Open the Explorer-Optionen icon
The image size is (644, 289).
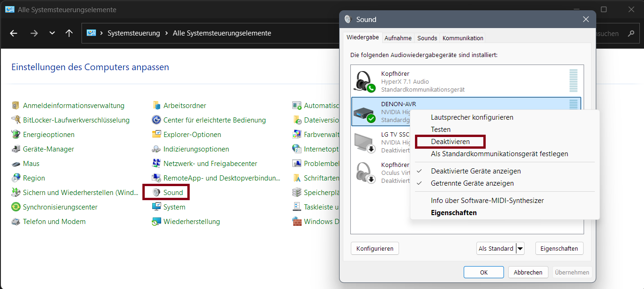pyautogui.click(x=156, y=135)
